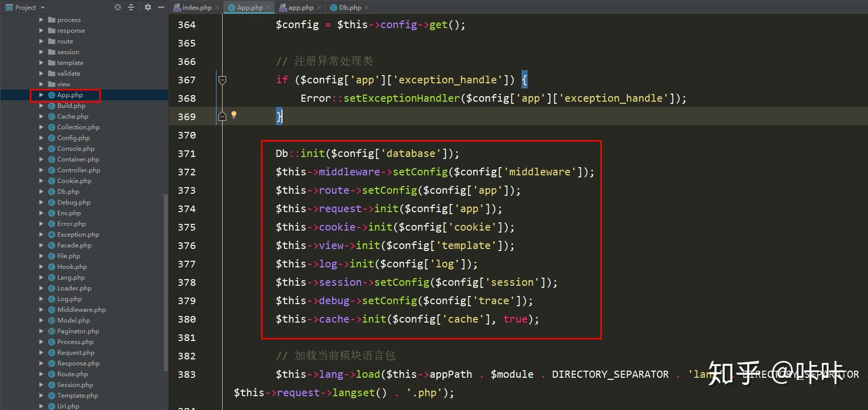
Task: Open Error.php in the project tree
Action: point(72,224)
